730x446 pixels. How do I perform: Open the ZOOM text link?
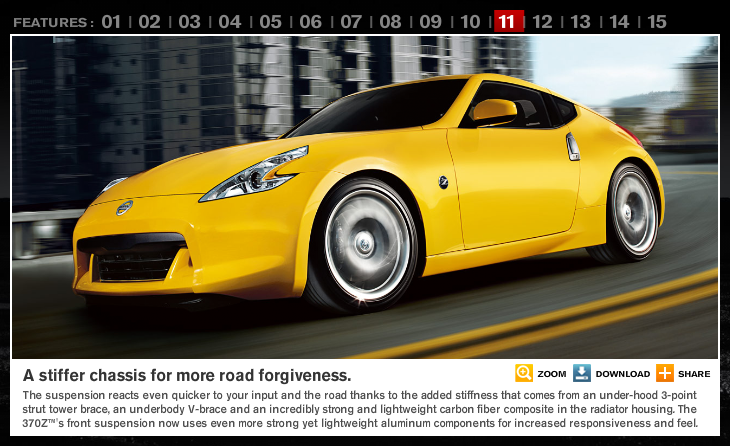pyautogui.click(x=552, y=374)
